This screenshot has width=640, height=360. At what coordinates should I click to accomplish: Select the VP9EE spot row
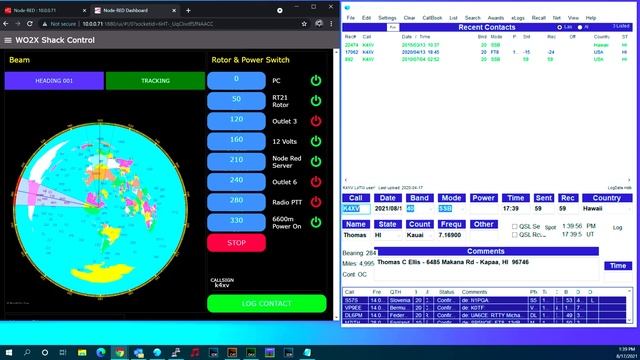pyautogui.click(x=485, y=308)
